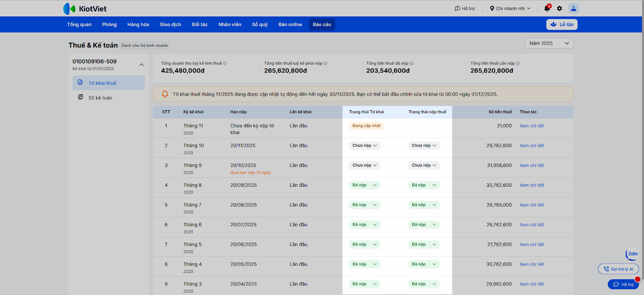Open the Hàng hóa menu

(x=138, y=25)
